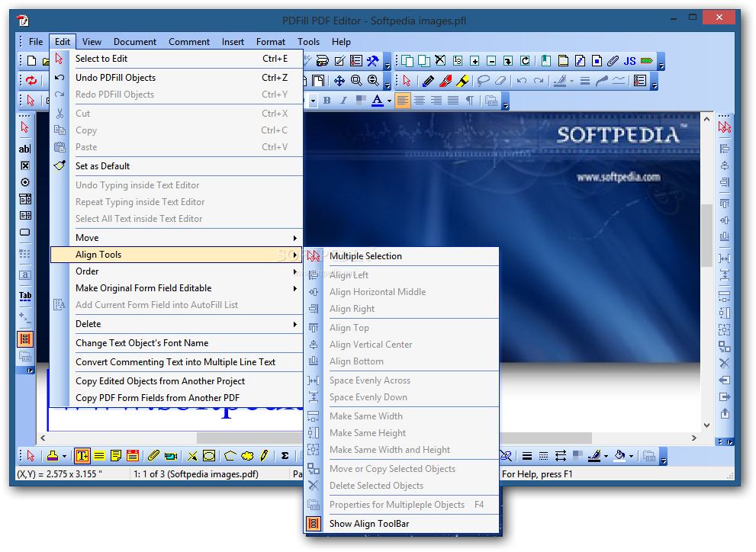
Task: Open the Zoom In tool
Action: pos(355,79)
